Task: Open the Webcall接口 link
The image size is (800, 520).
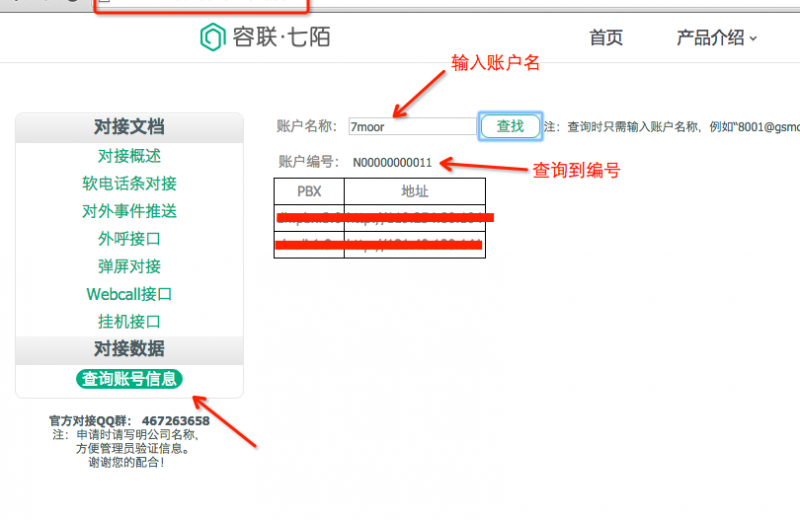Action: pos(129,294)
